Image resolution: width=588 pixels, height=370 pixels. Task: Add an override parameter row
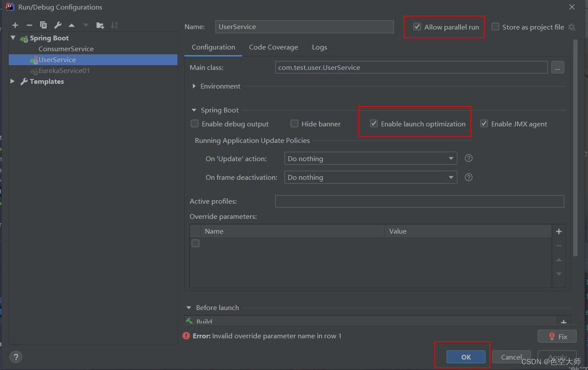[x=559, y=231]
